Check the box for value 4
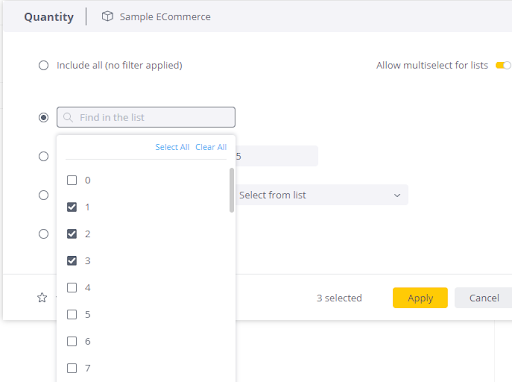The height and width of the screenshot is (382, 512). click(x=72, y=287)
